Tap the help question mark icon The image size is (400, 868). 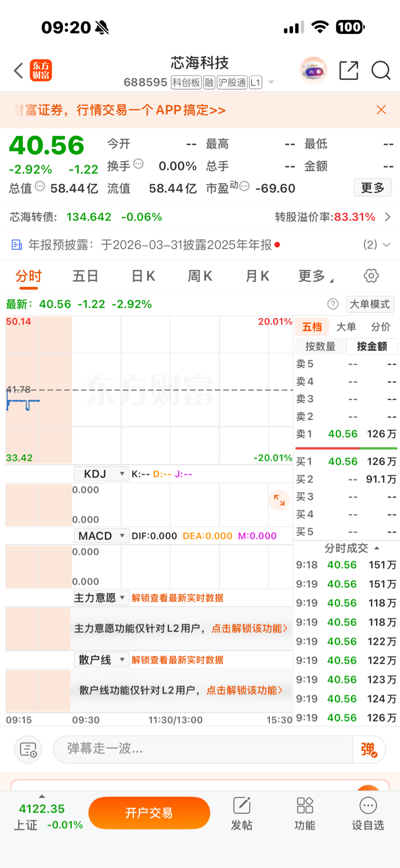pos(333,304)
